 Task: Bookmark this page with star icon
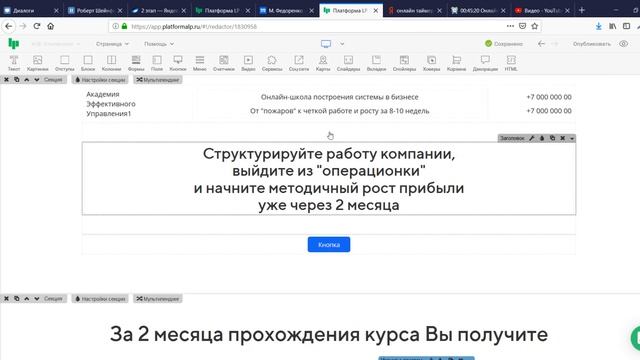535,26
